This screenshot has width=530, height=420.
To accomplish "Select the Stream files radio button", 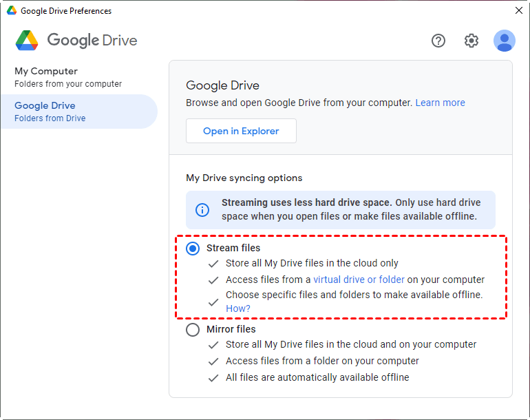I will [x=193, y=249].
